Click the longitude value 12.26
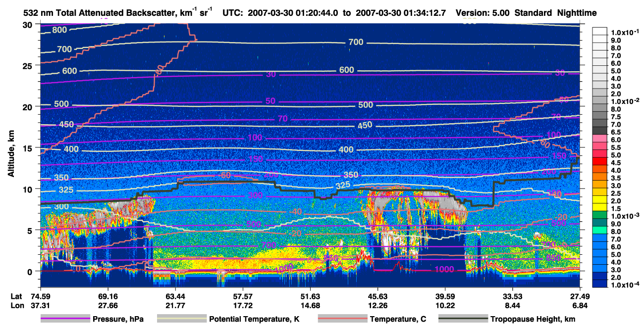This screenshot has height=330, width=644. [377, 305]
